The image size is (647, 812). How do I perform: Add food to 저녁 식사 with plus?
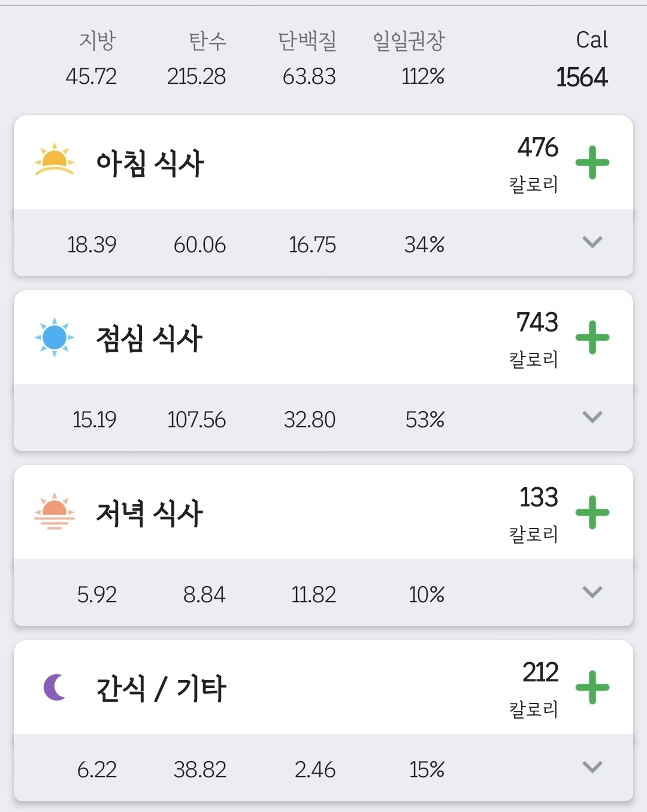click(592, 512)
